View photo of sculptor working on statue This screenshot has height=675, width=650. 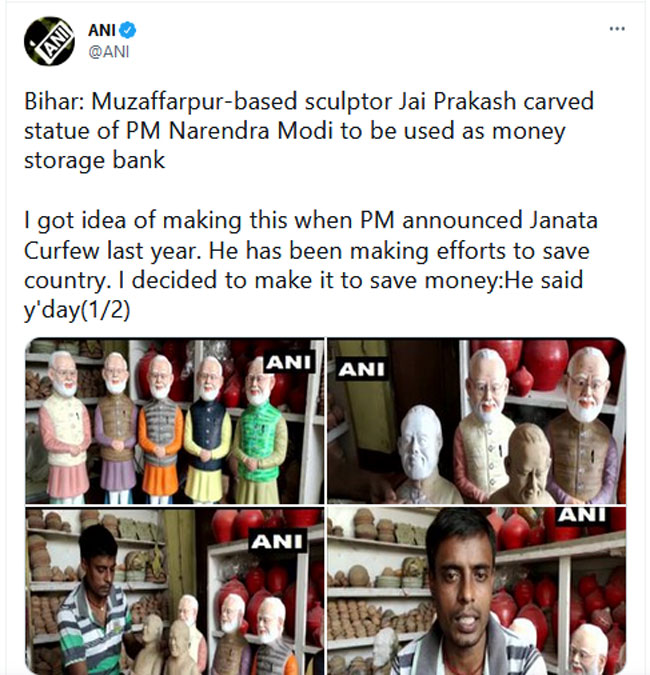pos(174,591)
